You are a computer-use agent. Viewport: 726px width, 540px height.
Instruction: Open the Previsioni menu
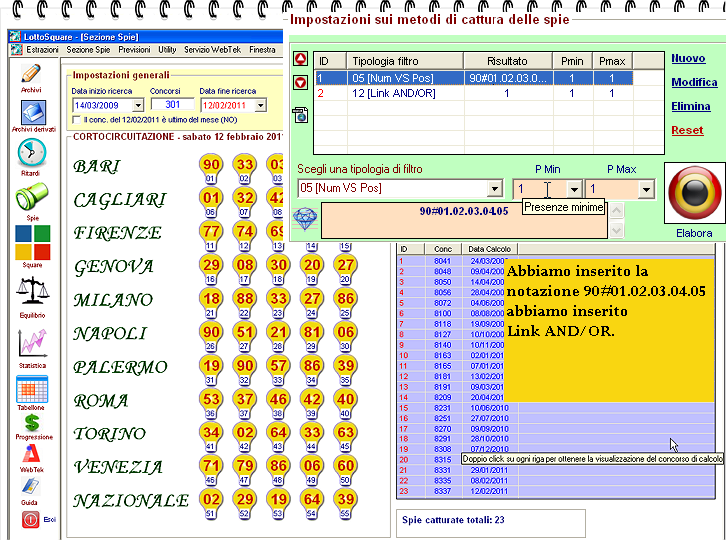point(134,49)
